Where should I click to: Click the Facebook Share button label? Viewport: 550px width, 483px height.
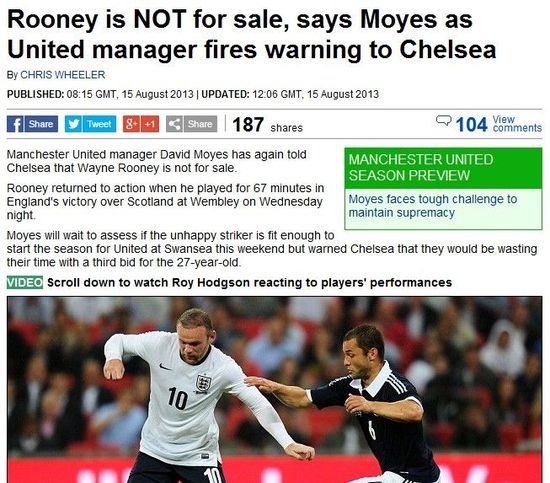coord(41,124)
